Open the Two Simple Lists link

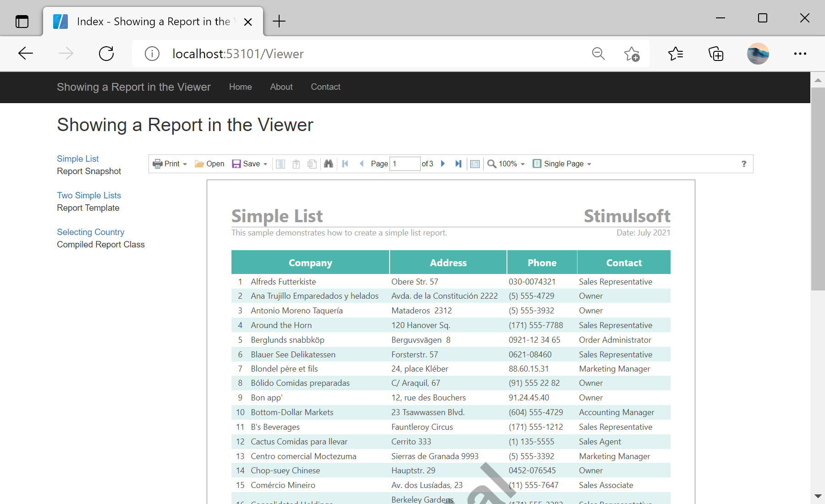point(89,195)
